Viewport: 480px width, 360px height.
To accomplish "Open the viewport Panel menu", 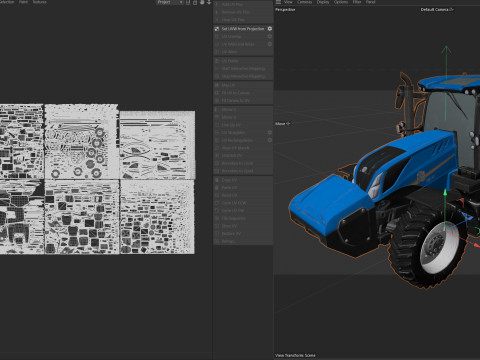I will pyautogui.click(x=370, y=2).
